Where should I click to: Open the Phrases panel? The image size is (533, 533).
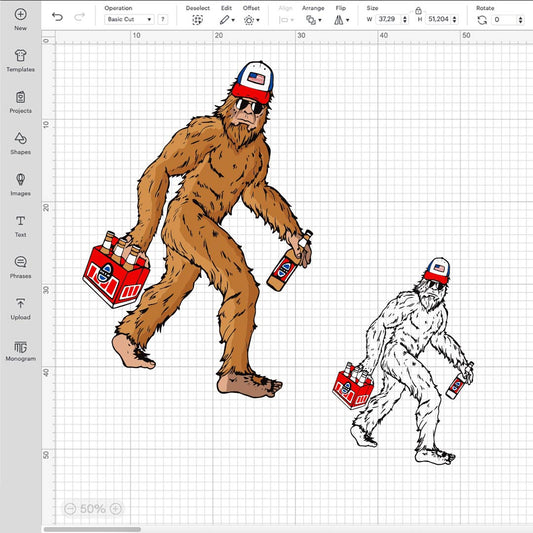[x=20, y=267]
